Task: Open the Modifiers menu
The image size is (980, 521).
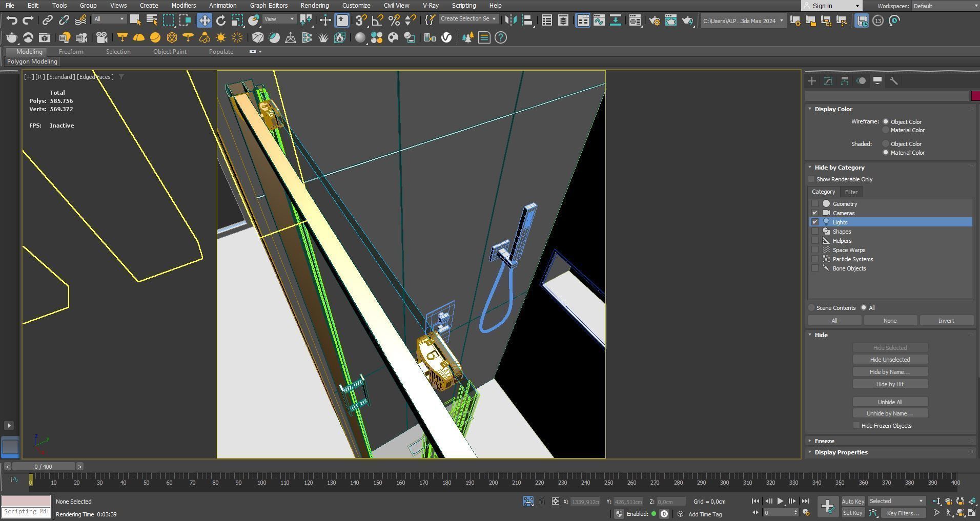Action: [183, 6]
